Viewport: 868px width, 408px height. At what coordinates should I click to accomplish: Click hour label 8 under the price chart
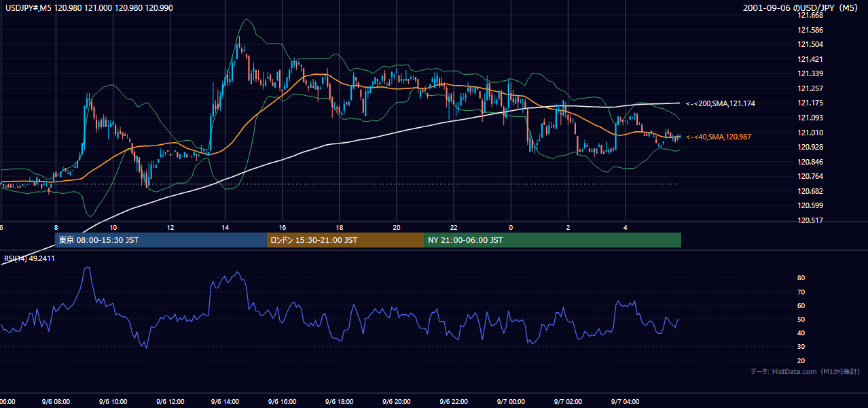click(x=56, y=228)
